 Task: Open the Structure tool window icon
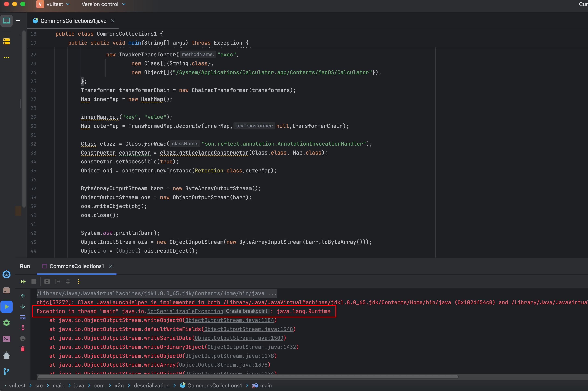[x=6, y=41]
